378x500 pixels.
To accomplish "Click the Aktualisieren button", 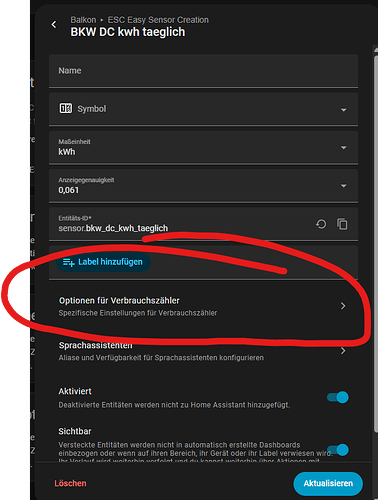I will [328, 483].
